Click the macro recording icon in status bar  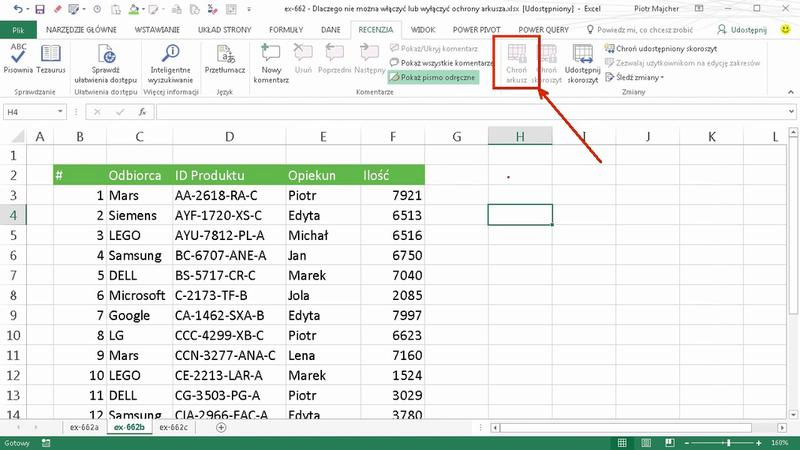pyautogui.click(x=46, y=443)
